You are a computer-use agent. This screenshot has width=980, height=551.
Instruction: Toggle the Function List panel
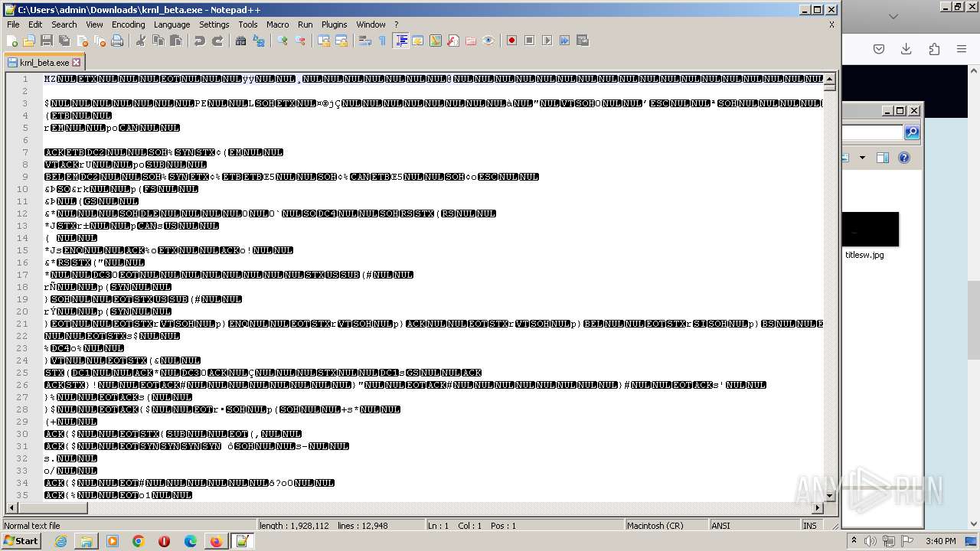tap(453, 41)
